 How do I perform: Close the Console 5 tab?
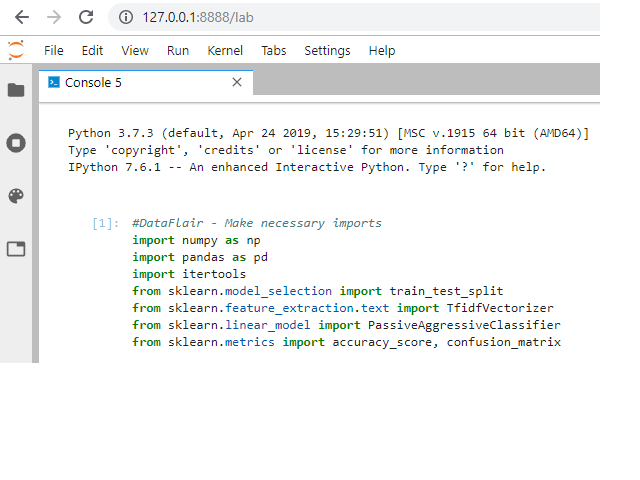coord(237,82)
